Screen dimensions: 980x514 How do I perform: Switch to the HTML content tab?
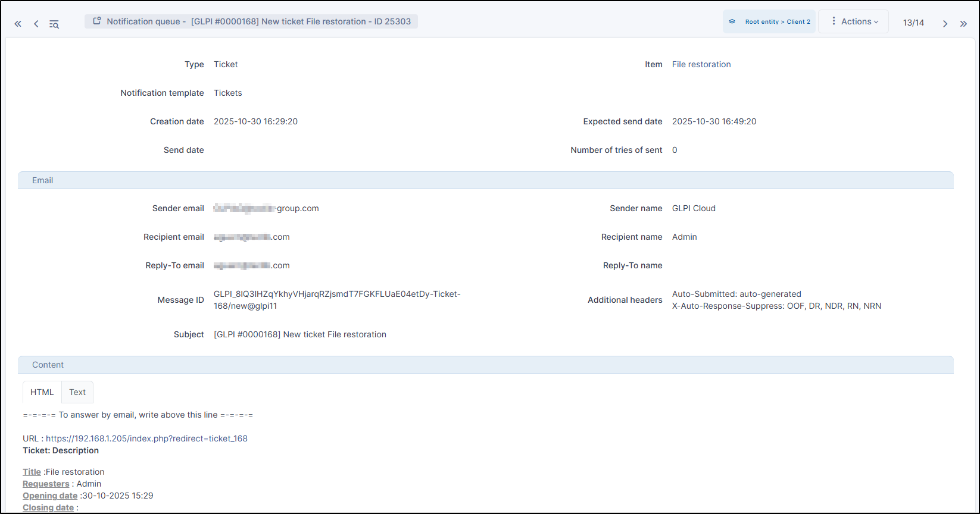pos(42,392)
